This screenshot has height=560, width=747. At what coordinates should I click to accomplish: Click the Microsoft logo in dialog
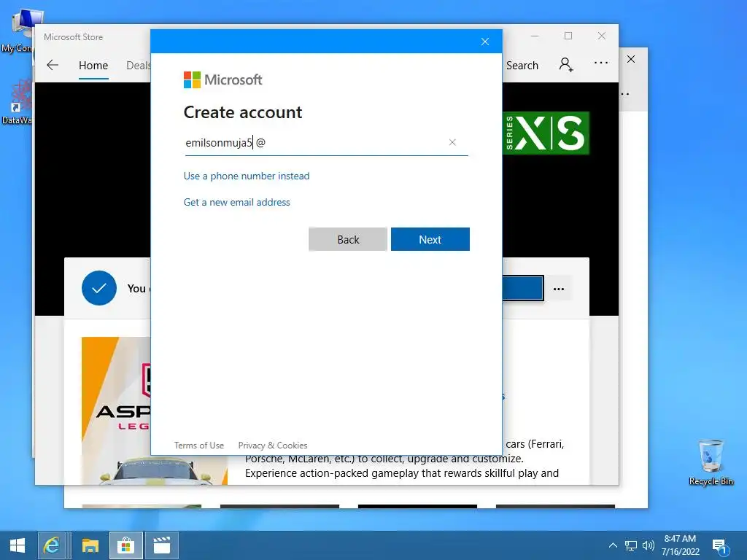click(222, 79)
